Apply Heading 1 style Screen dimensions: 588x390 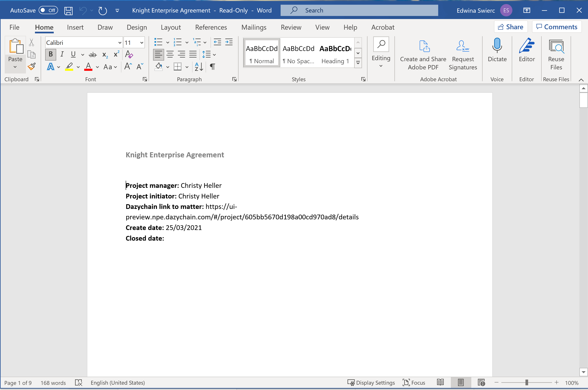click(x=335, y=53)
